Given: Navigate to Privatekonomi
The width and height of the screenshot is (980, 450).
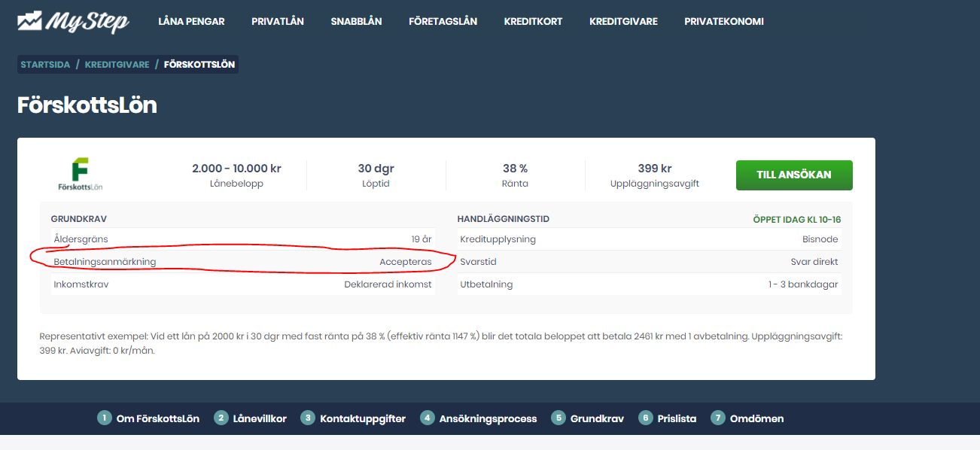Looking at the screenshot, I should point(724,22).
